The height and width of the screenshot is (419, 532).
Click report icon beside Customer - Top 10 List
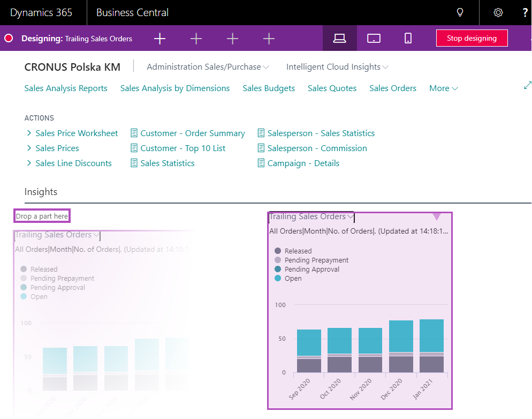coord(134,148)
